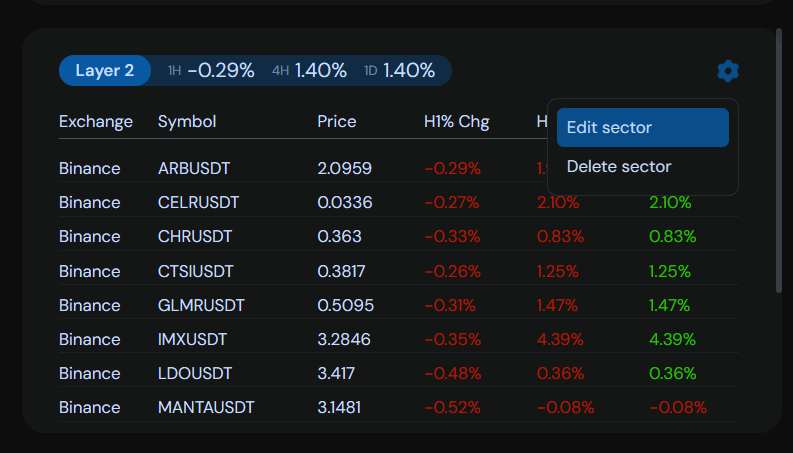Sort by the Symbol column header

click(x=187, y=122)
